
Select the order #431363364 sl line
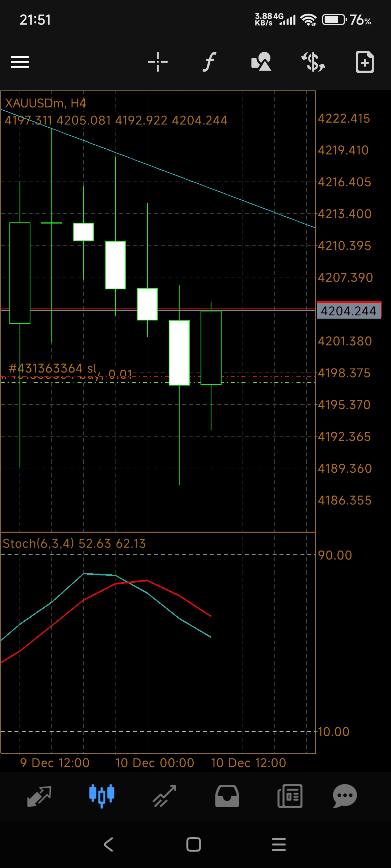(53, 369)
